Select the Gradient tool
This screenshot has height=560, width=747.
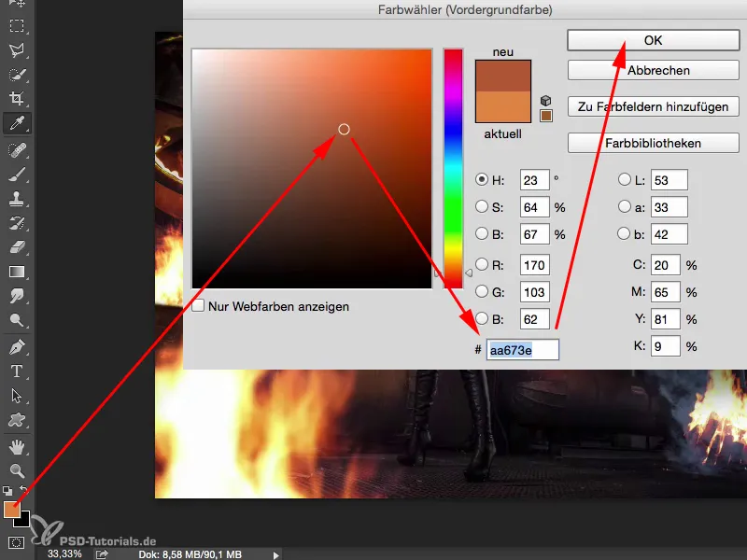[17, 272]
